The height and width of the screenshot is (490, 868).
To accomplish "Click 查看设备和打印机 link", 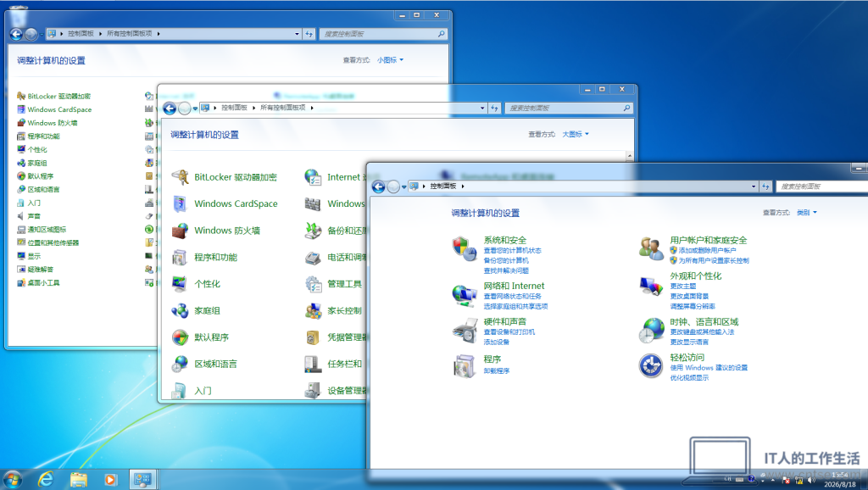I will click(x=509, y=332).
